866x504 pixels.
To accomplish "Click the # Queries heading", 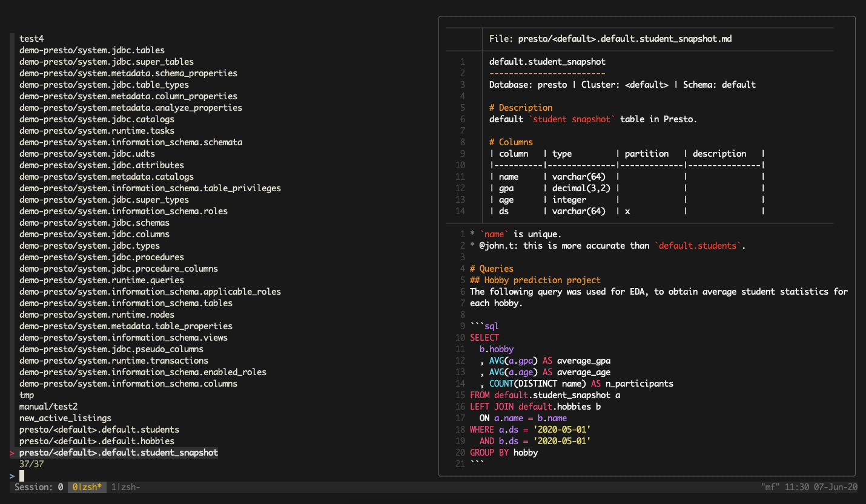I will (x=492, y=269).
